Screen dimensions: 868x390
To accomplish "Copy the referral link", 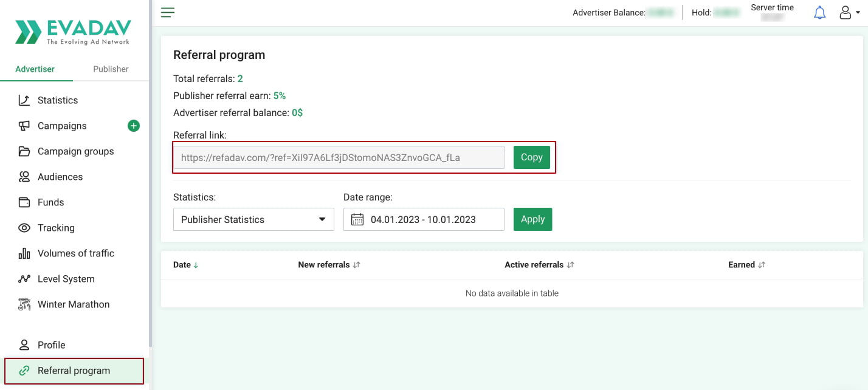I will [x=531, y=157].
